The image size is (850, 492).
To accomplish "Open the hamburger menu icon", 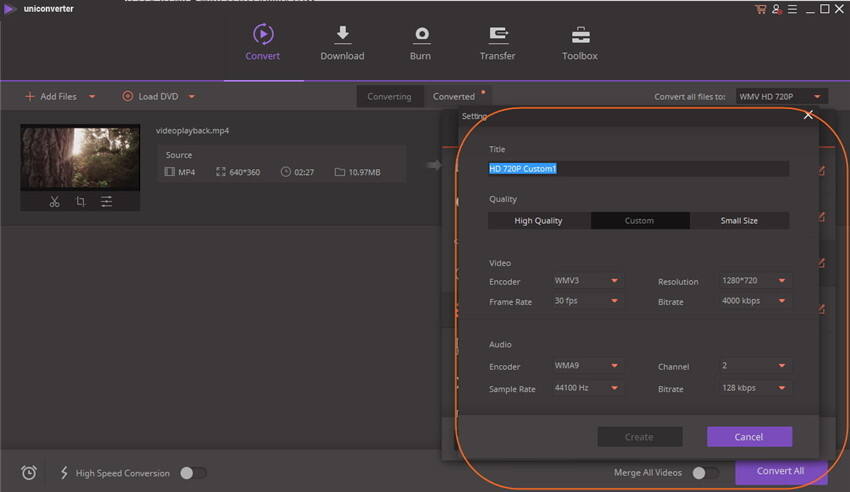I will pos(793,9).
